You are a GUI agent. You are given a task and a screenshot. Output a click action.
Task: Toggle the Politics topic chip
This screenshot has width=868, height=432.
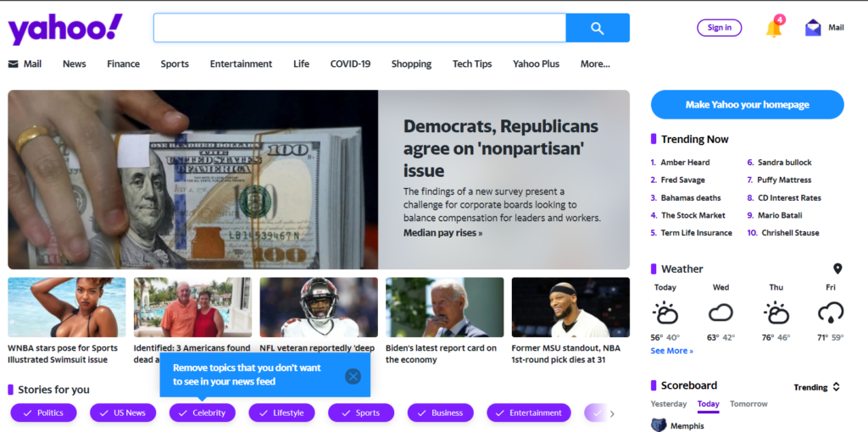pyautogui.click(x=43, y=413)
